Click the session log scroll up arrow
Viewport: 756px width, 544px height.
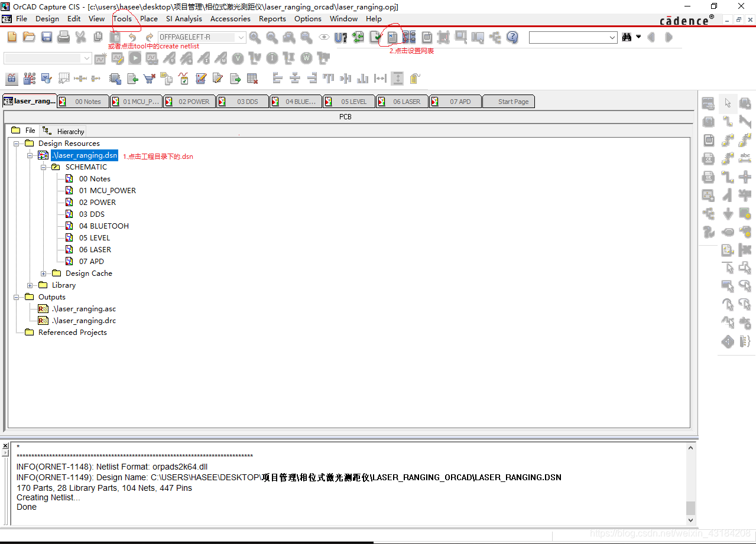click(x=690, y=448)
